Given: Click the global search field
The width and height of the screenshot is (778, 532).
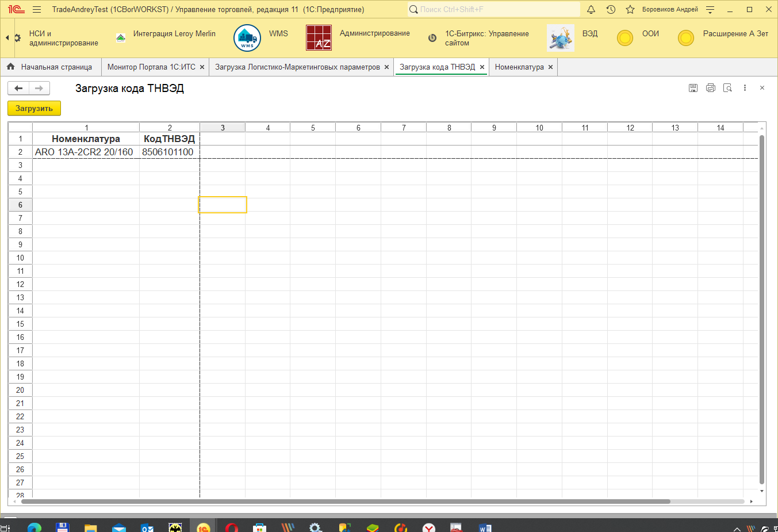Looking at the screenshot, I should 495,10.
